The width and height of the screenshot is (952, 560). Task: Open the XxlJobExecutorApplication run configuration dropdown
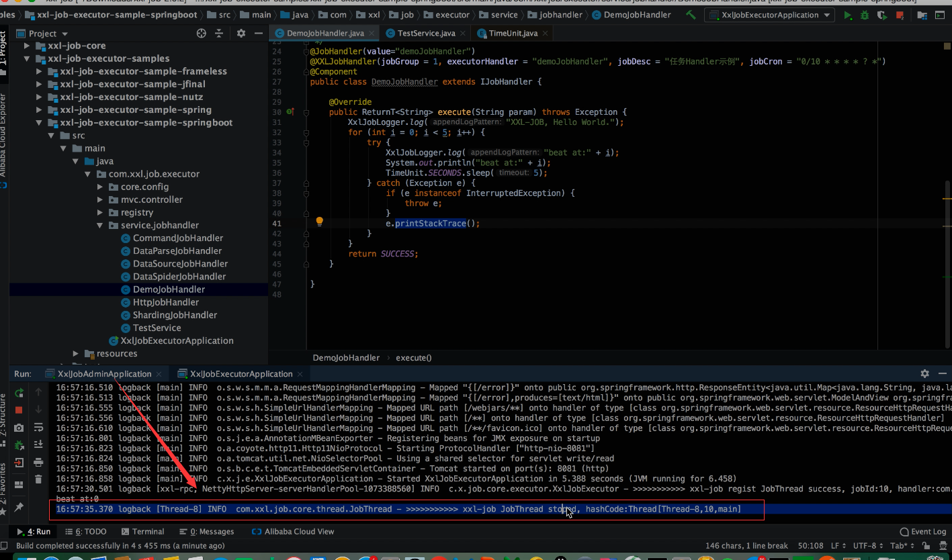click(769, 15)
